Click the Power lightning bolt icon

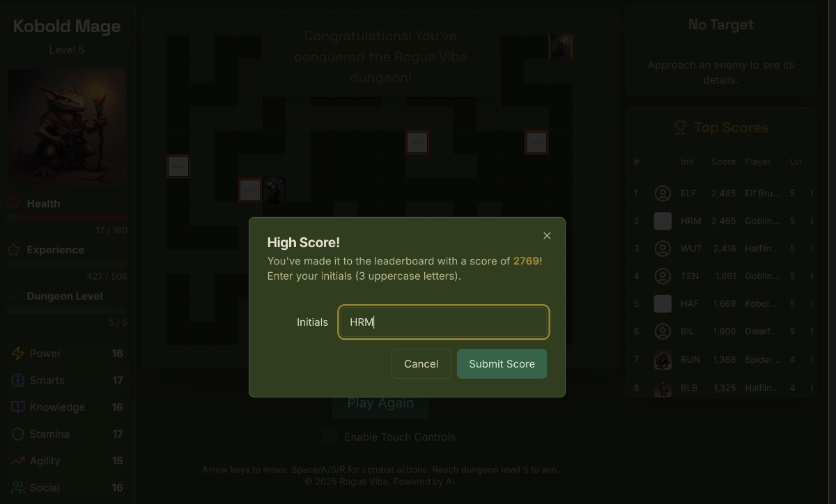[17, 354]
